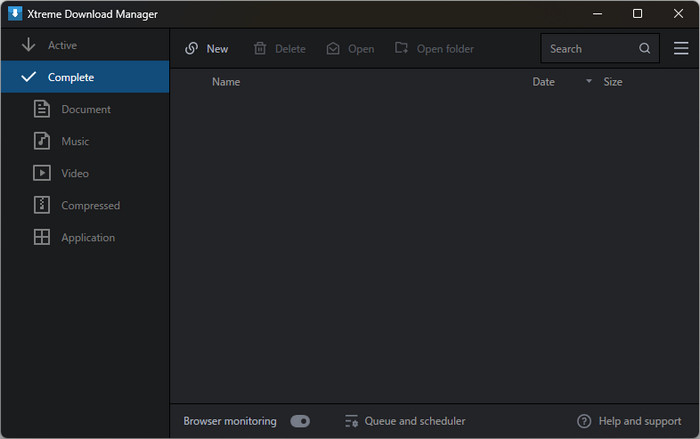Click the Open folder button label
Viewport: 700px width, 439px height.
click(x=445, y=49)
